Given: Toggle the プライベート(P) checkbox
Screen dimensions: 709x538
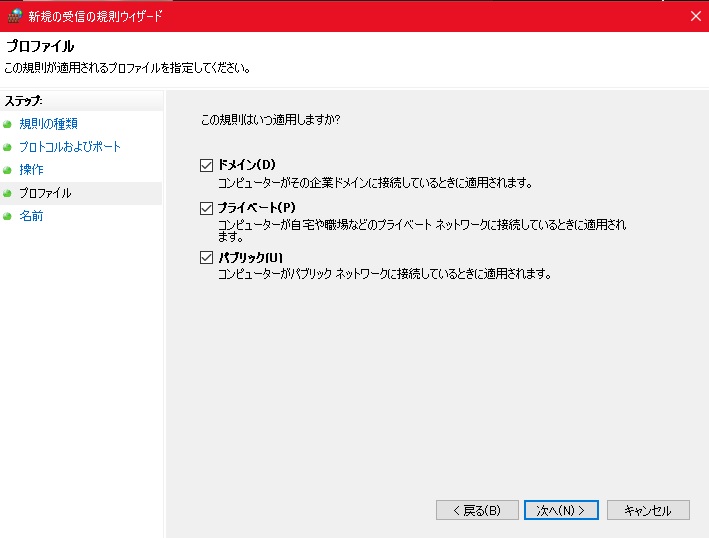Looking at the screenshot, I should click(x=207, y=208).
